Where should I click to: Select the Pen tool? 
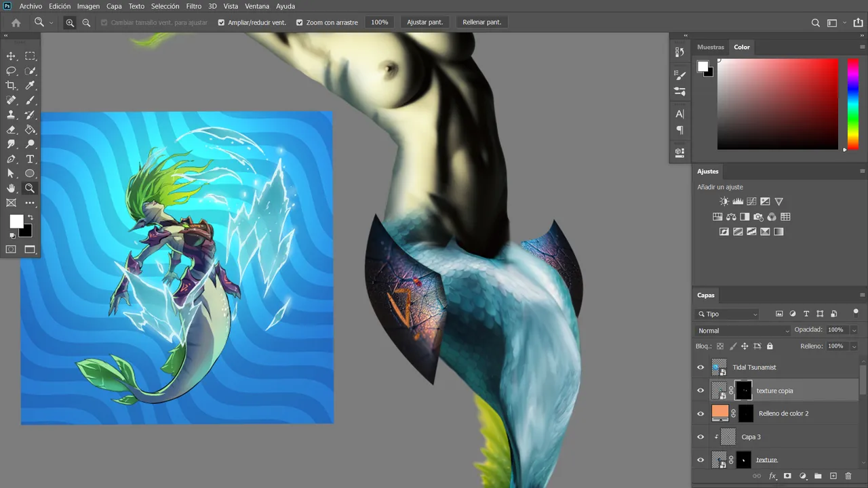[x=11, y=159]
